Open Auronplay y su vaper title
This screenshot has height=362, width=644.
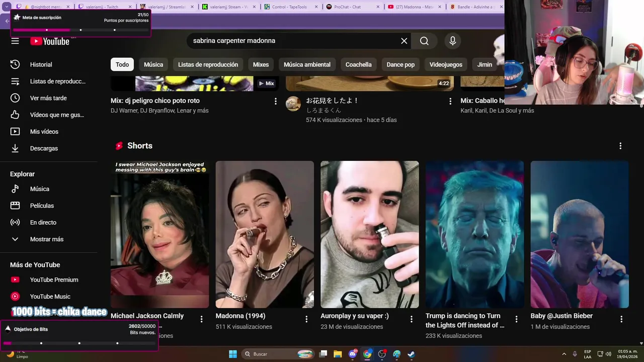[x=355, y=316]
